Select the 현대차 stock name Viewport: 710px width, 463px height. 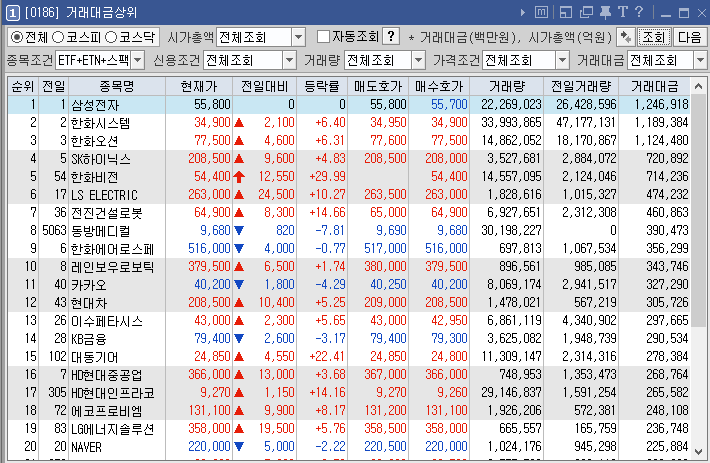pos(88,303)
